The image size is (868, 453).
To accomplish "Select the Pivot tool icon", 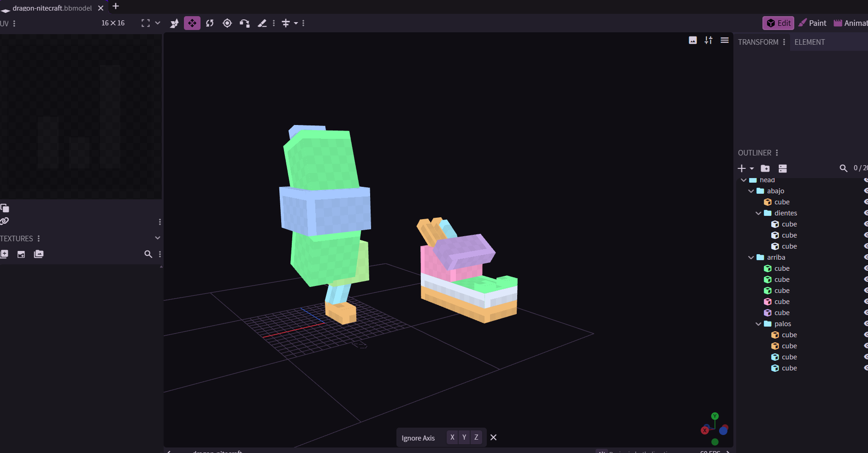I will [227, 23].
